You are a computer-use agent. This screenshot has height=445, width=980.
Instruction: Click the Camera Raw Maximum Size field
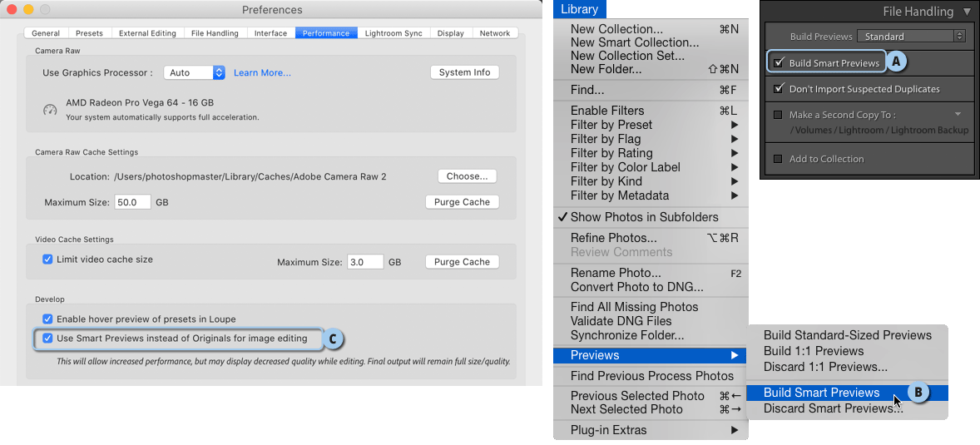tap(132, 202)
